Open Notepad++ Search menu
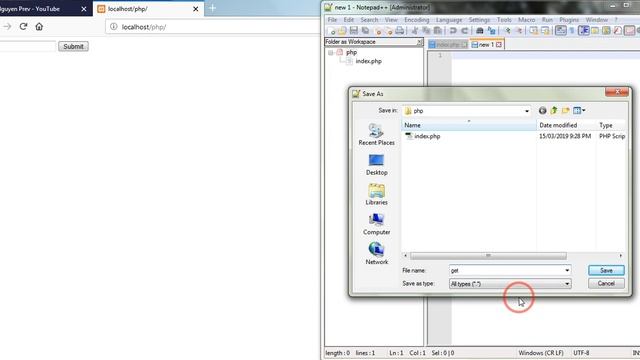640x360 pixels. pyautogui.click(x=369, y=20)
